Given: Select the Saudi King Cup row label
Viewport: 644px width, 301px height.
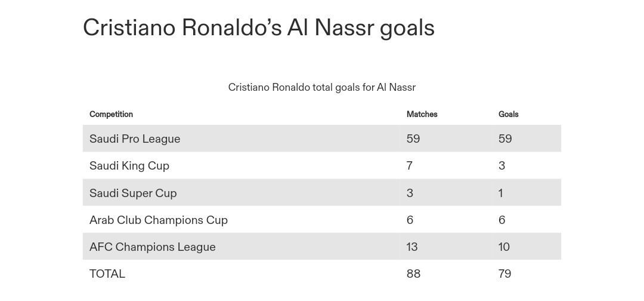Looking at the screenshot, I should [129, 166].
